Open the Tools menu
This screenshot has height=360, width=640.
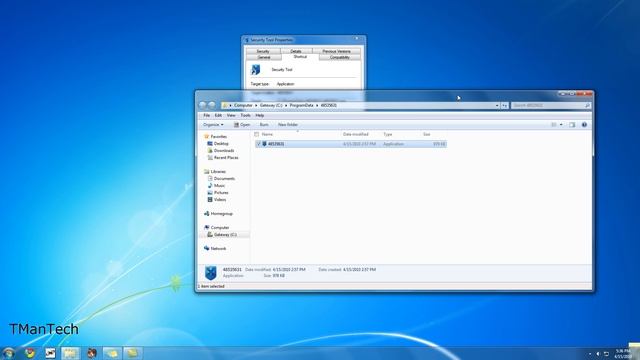pyautogui.click(x=245, y=116)
